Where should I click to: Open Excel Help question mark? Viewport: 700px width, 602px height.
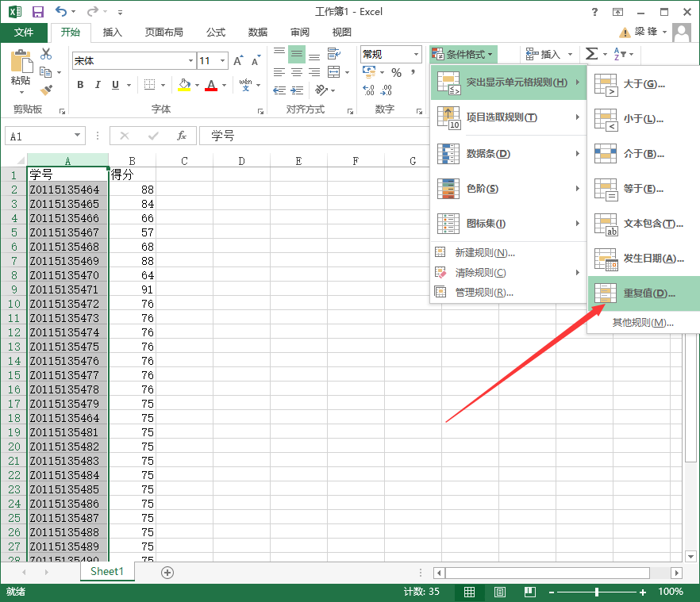pyautogui.click(x=594, y=12)
